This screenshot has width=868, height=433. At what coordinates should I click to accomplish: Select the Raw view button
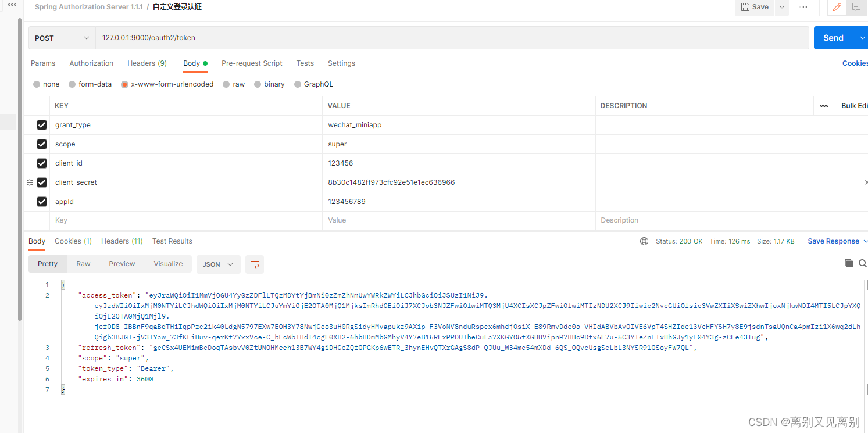click(x=83, y=264)
